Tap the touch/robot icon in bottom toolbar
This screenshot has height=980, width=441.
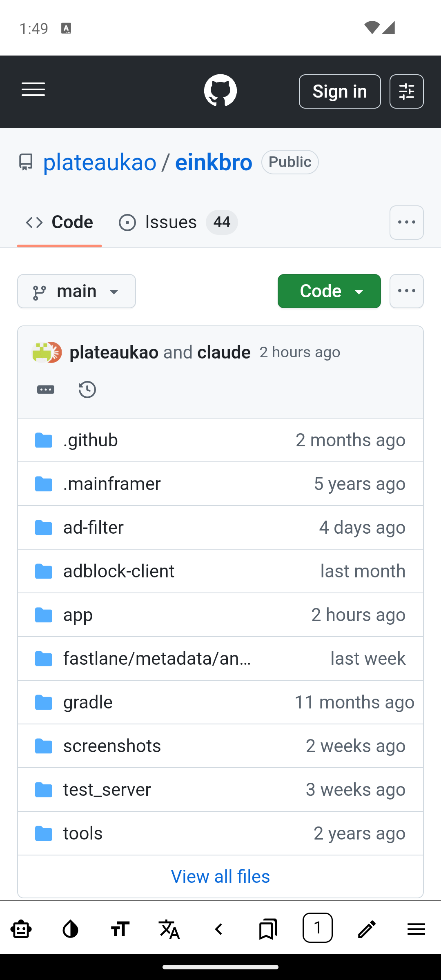click(21, 929)
